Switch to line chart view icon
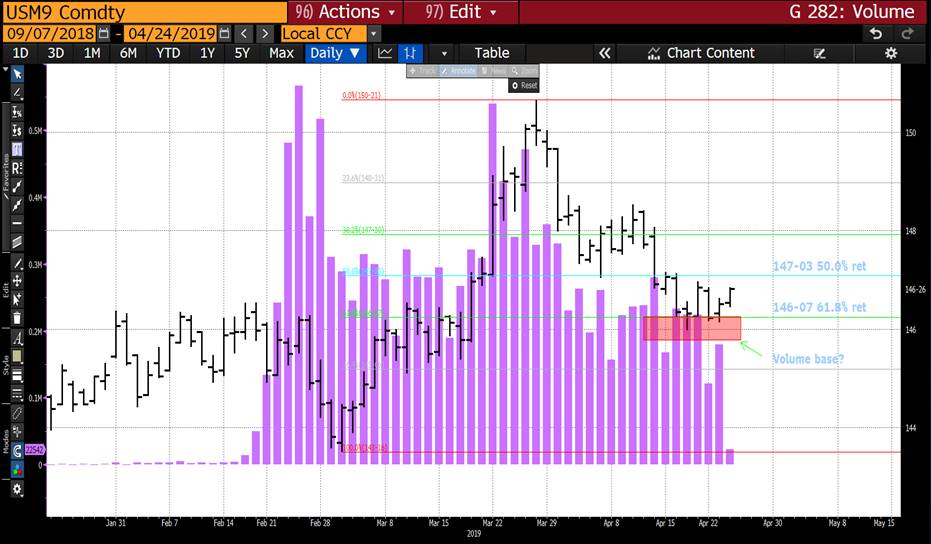Screen dimensions: 931x544 (385, 53)
